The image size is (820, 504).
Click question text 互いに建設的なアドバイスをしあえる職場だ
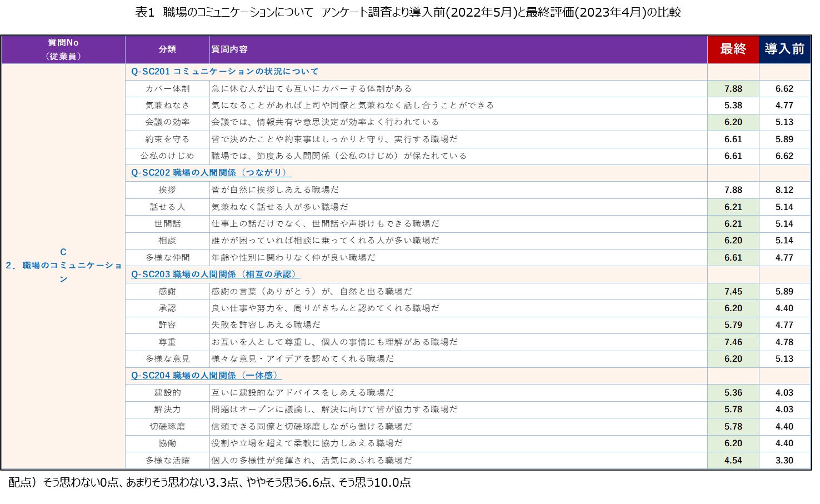tap(302, 393)
